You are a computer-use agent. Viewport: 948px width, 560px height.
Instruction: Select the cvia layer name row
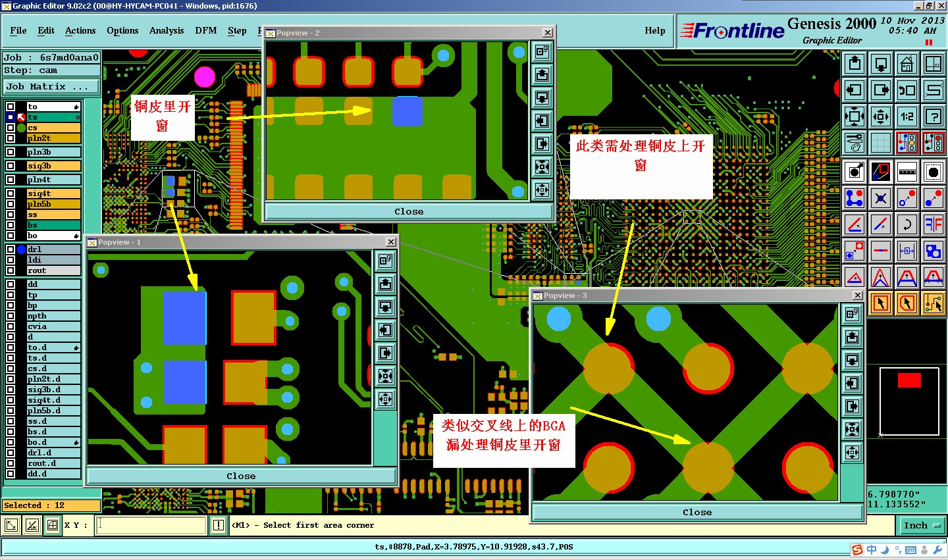[x=53, y=326]
